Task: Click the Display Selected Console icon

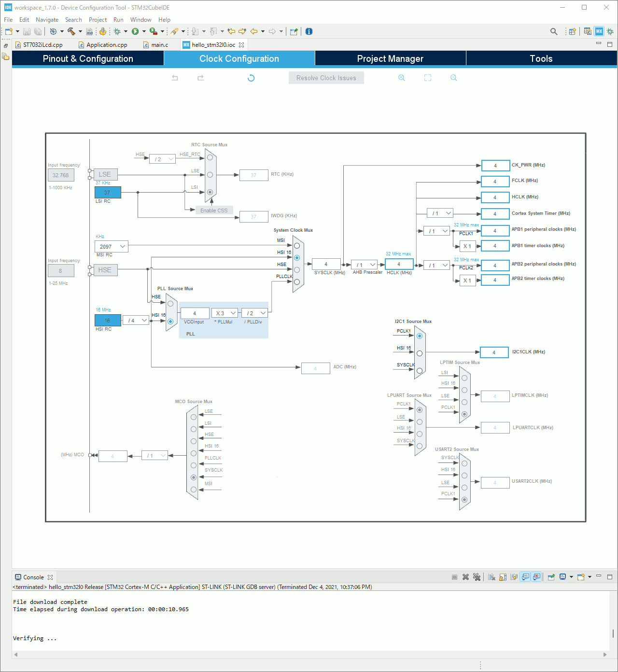Action: (562, 577)
